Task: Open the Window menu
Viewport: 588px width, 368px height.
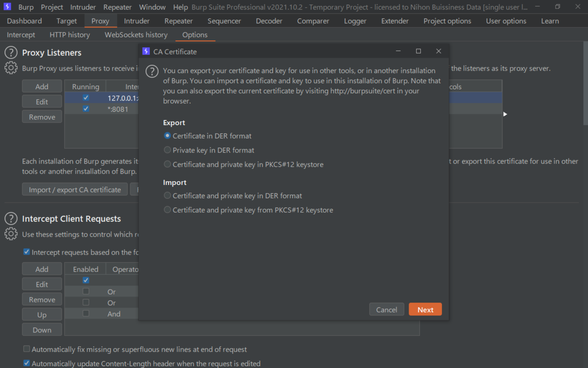Action: (152, 7)
